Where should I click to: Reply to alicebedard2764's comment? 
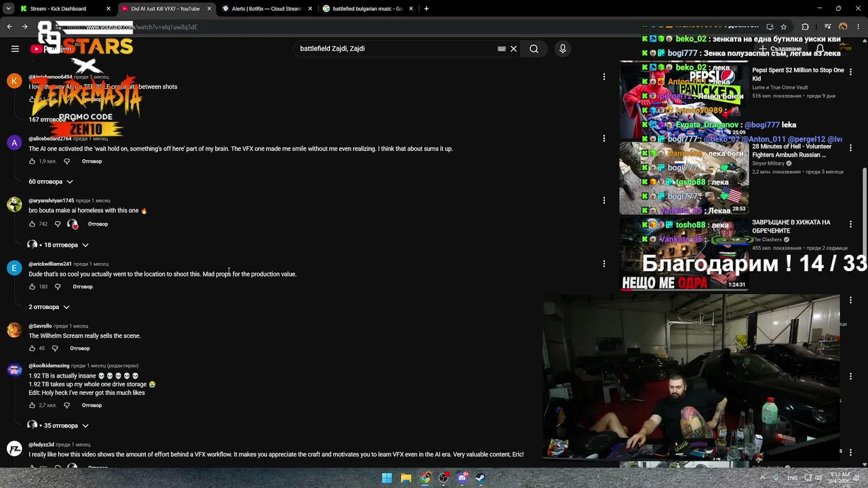point(92,161)
